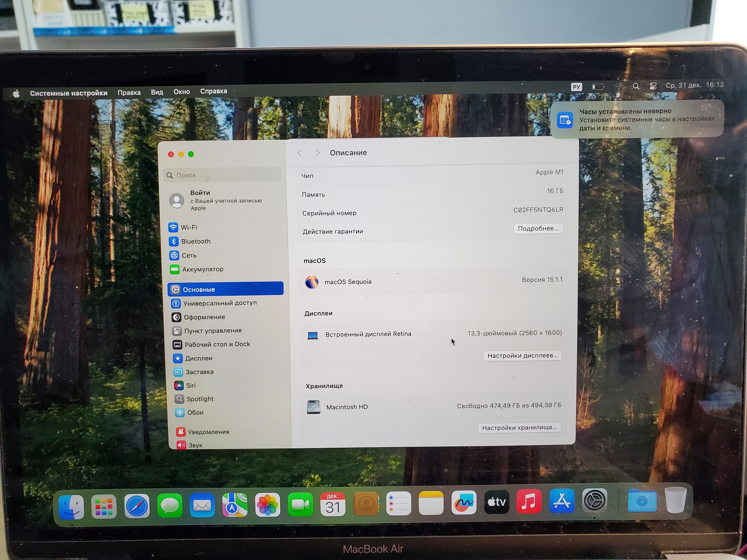Open Spotlight search in menu bar

pos(636,86)
